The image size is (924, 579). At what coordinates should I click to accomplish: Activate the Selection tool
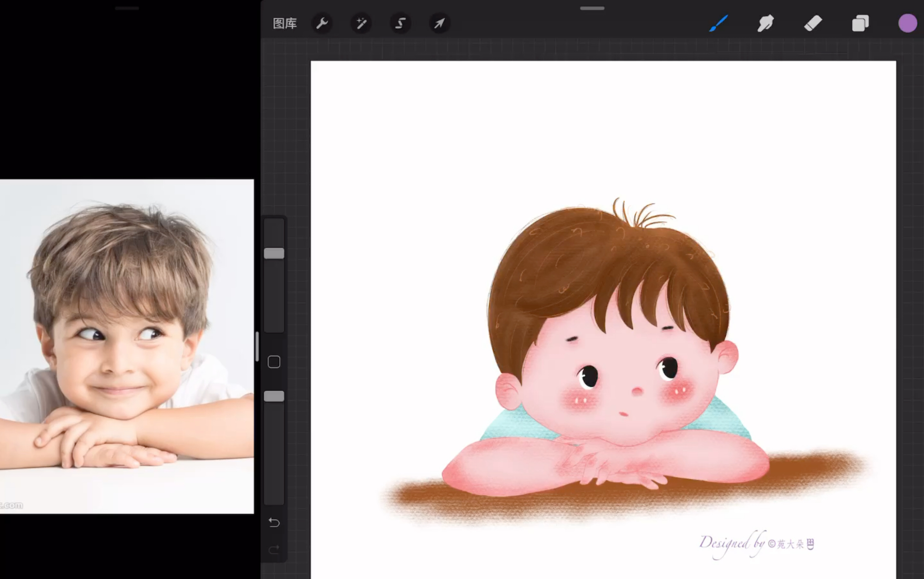(x=400, y=23)
